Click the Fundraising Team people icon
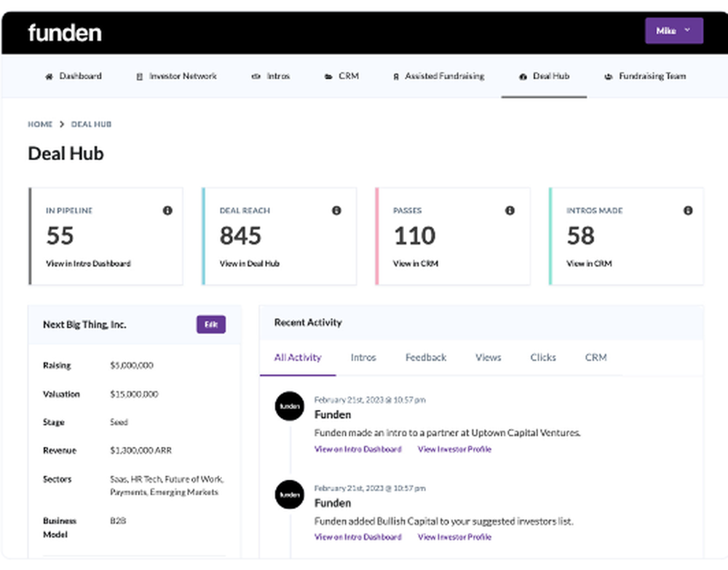The width and height of the screenshot is (728, 570). tap(609, 76)
